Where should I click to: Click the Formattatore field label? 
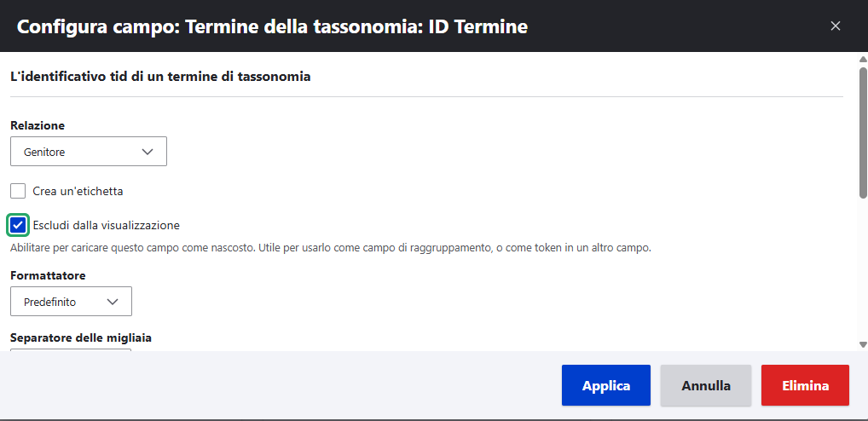pyautogui.click(x=48, y=275)
